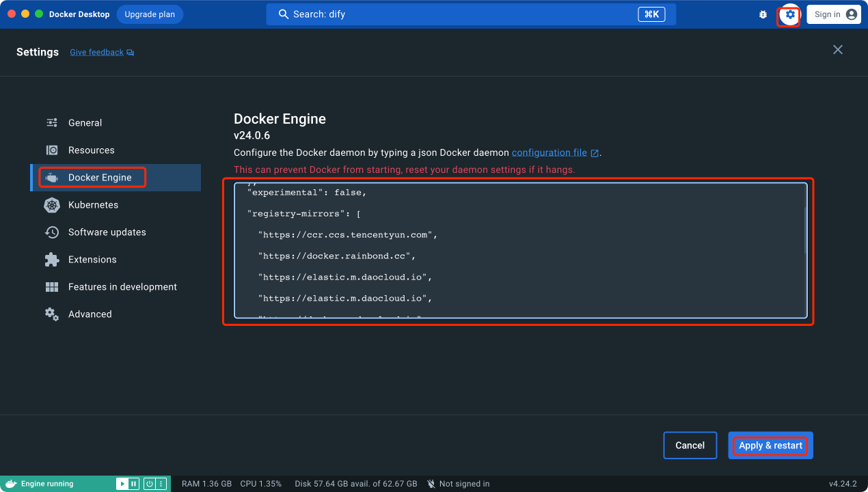Image resolution: width=868 pixels, height=492 pixels.
Task: Click the Not signed in status text
Action: [x=464, y=484]
